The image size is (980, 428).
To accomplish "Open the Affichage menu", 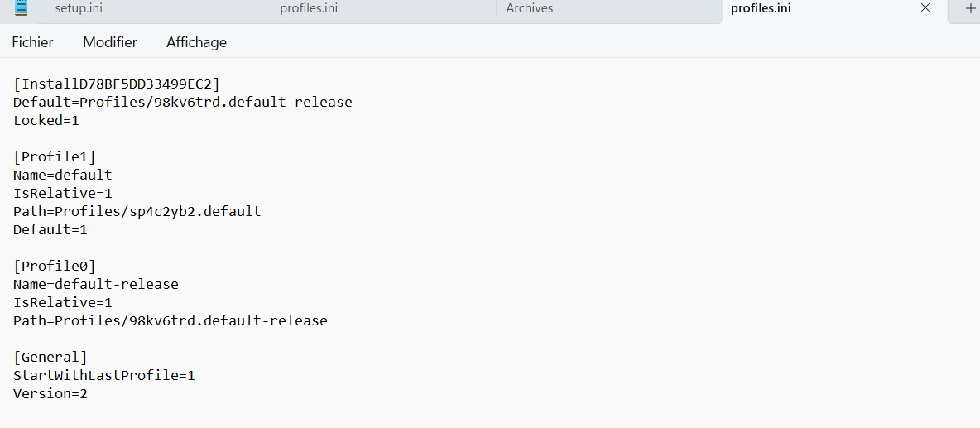I will (196, 42).
